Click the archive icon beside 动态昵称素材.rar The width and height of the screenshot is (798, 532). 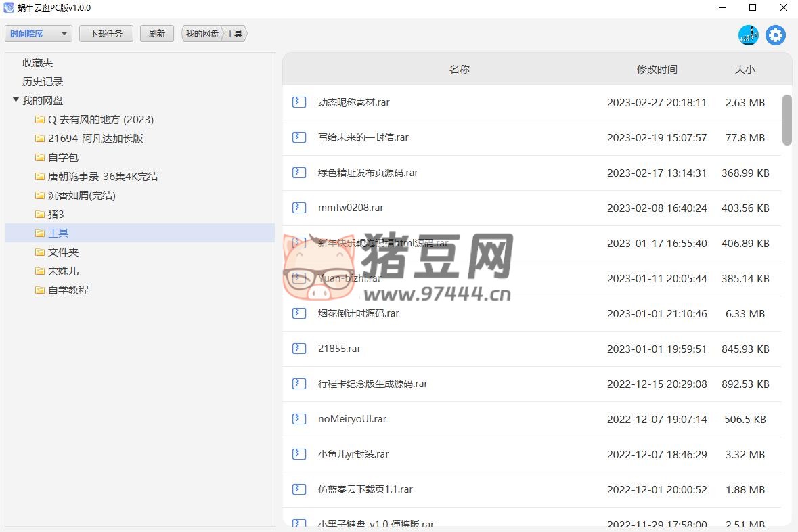[299, 102]
